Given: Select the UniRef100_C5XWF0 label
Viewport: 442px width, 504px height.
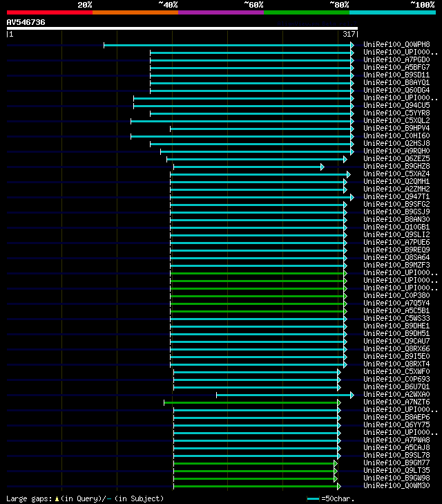Looking at the screenshot, I should click(x=396, y=371).
